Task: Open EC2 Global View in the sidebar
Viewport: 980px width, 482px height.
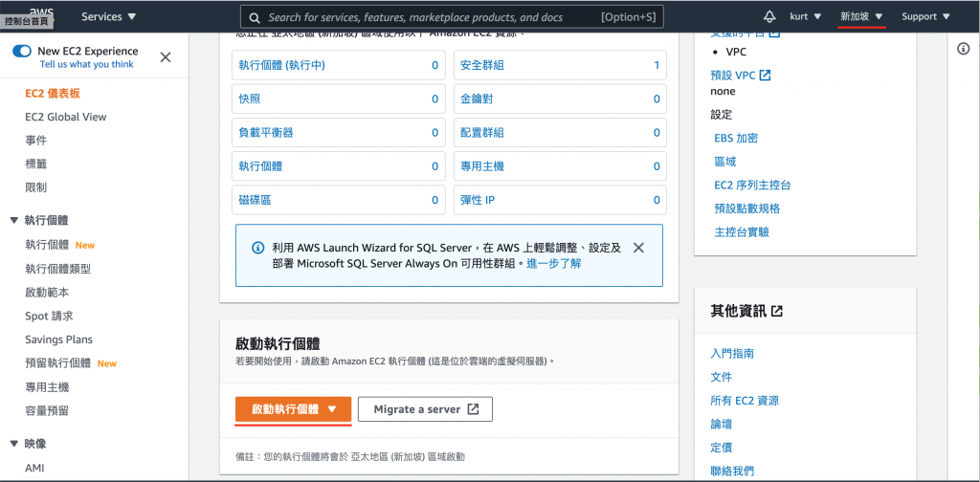Action: 66,117
